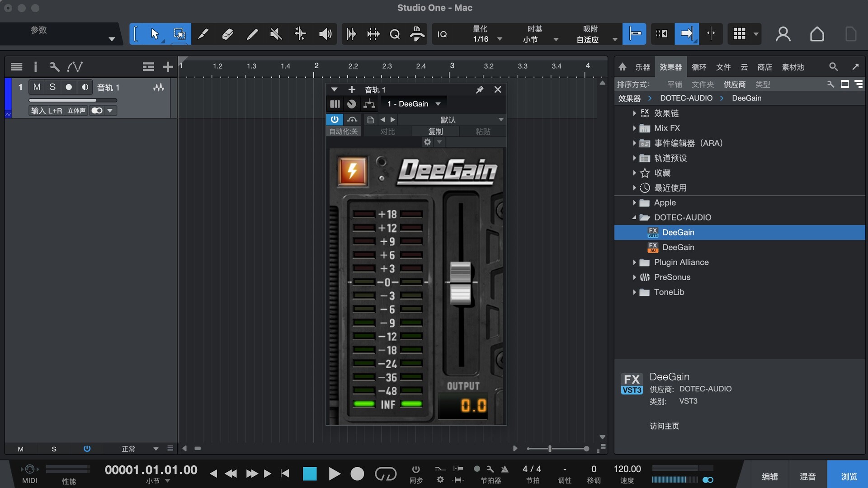868x488 pixels.
Task: Toggle snap to grid button
Action: coord(634,34)
